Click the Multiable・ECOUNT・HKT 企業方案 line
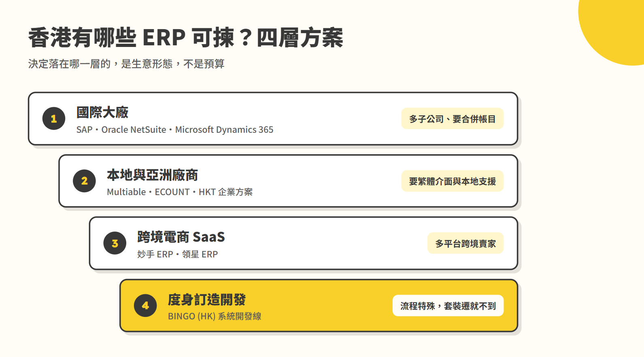 (180, 192)
